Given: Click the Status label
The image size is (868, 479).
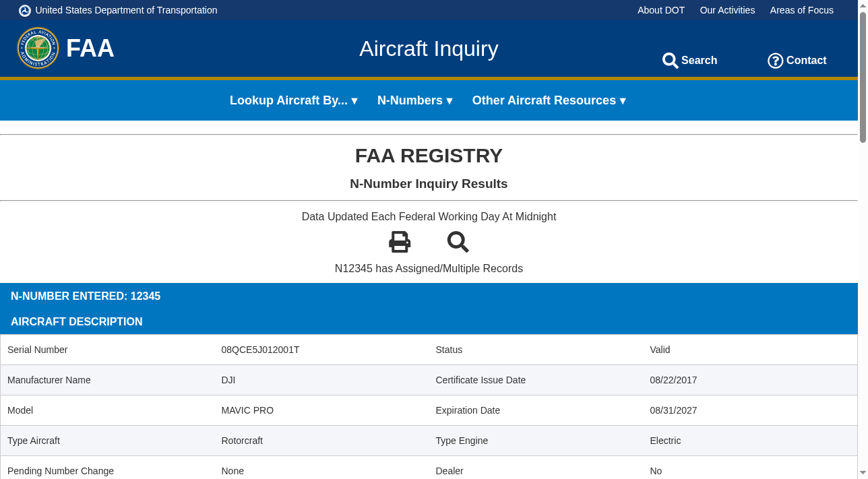Looking at the screenshot, I should click(449, 350).
